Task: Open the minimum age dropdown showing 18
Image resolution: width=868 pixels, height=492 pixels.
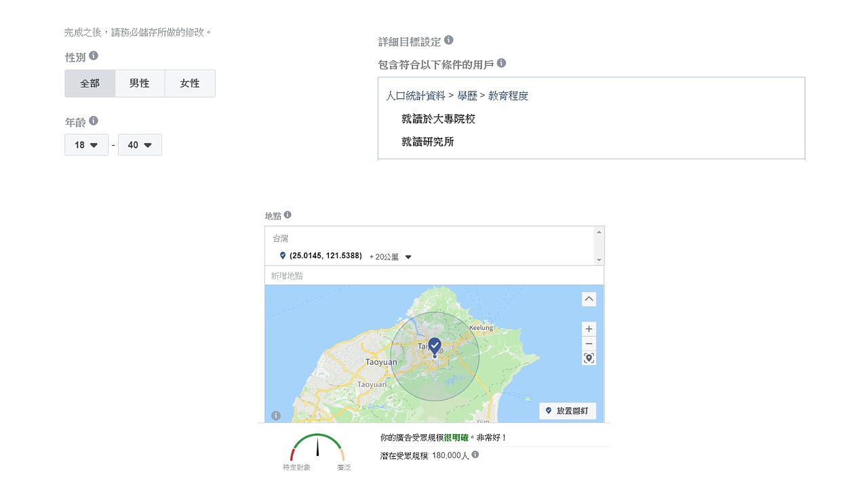Action: 86,144
